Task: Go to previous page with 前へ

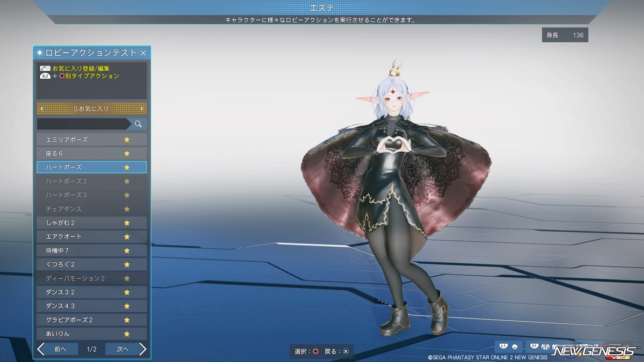Action: point(60,349)
